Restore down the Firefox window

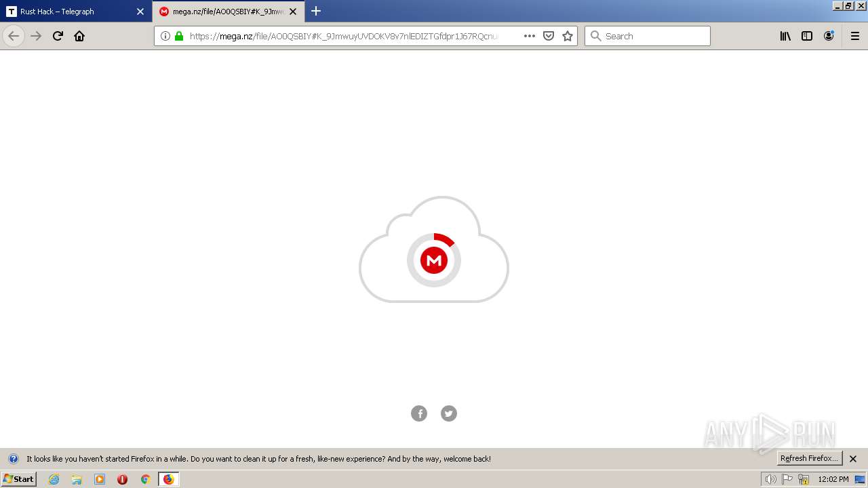click(848, 5)
